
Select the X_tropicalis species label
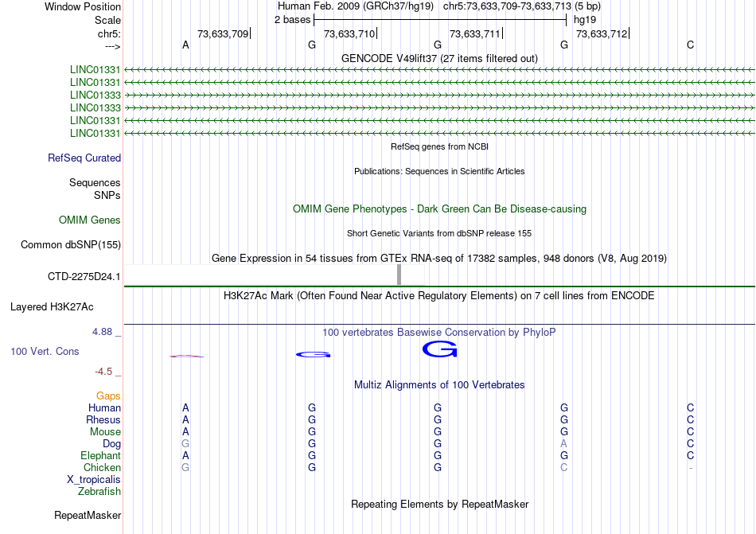[x=94, y=480]
